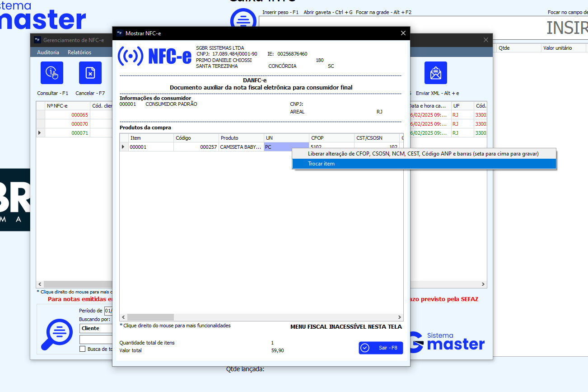Click right arrow of Gerenciamento list scrollbar
The height and width of the screenshot is (392, 588).
(483, 284)
